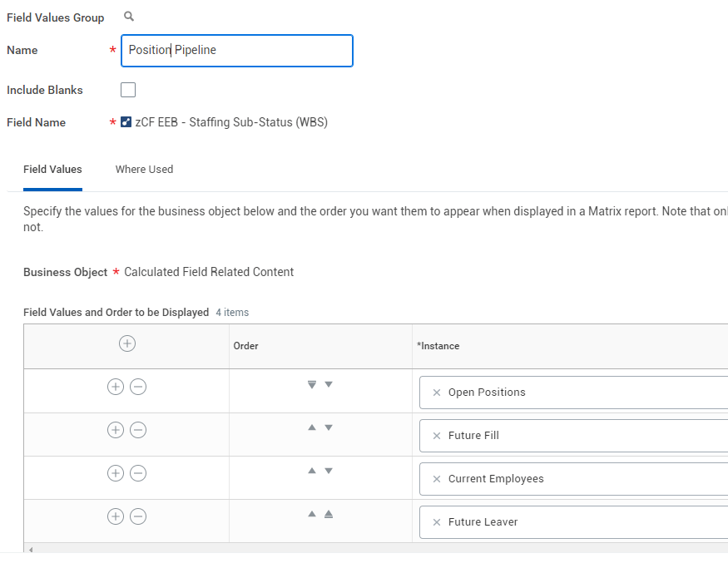
Task: Clear Open Positions instance value
Action: 437,393
